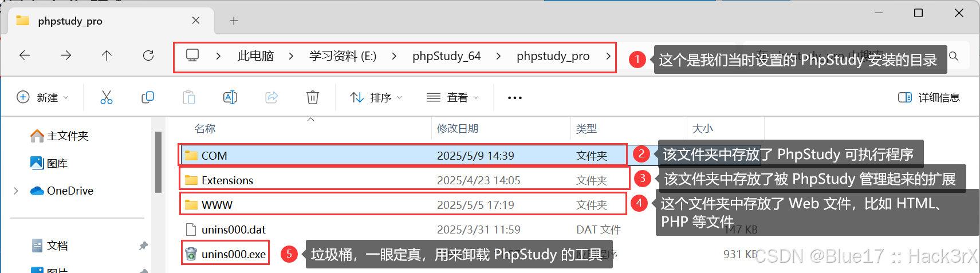This screenshot has height=273, width=980.
Task: Click phpstudy_pro breadcrumb segment
Action: pyautogui.click(x=553, y=56)
